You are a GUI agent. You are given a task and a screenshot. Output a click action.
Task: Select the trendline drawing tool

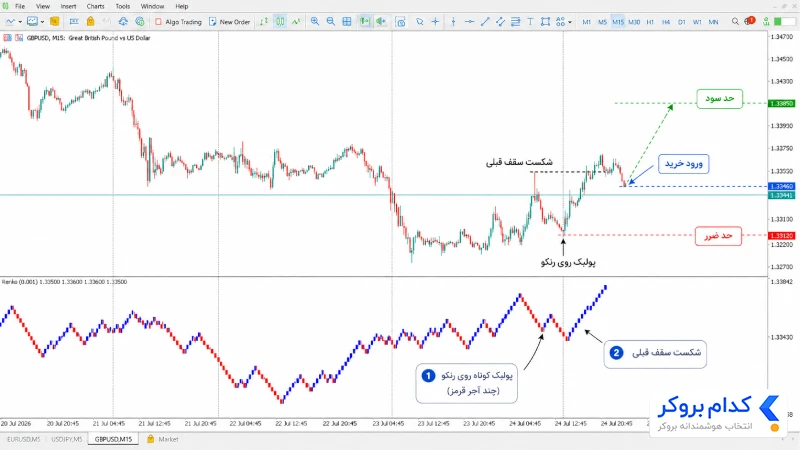click(x=485, y=21)
